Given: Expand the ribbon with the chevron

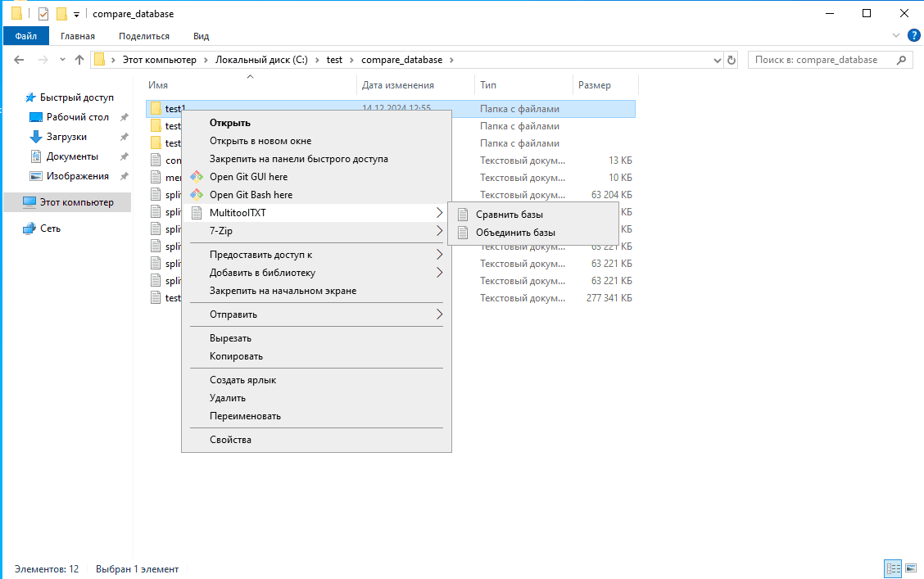Looking at the screenshot, I should [896, 36].
